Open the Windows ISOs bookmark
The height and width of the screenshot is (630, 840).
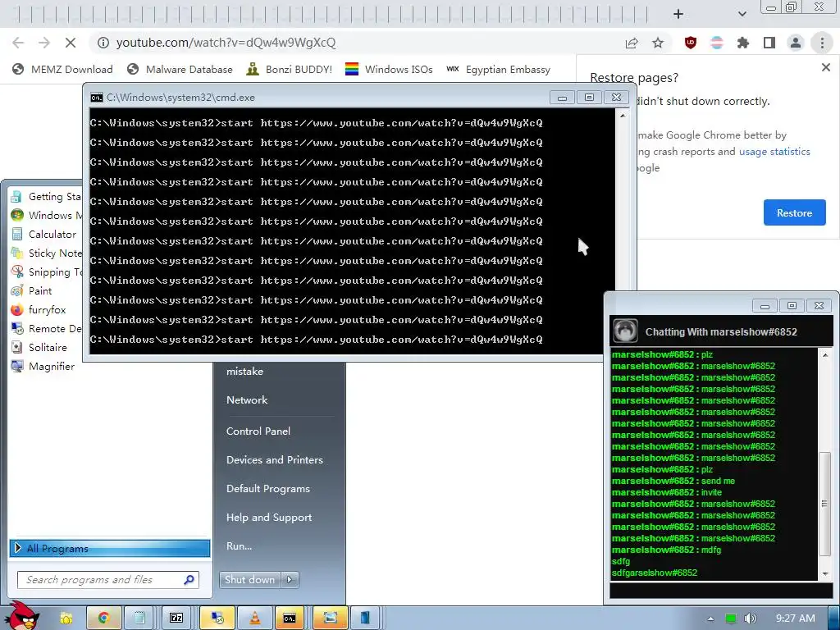(389, 69)
